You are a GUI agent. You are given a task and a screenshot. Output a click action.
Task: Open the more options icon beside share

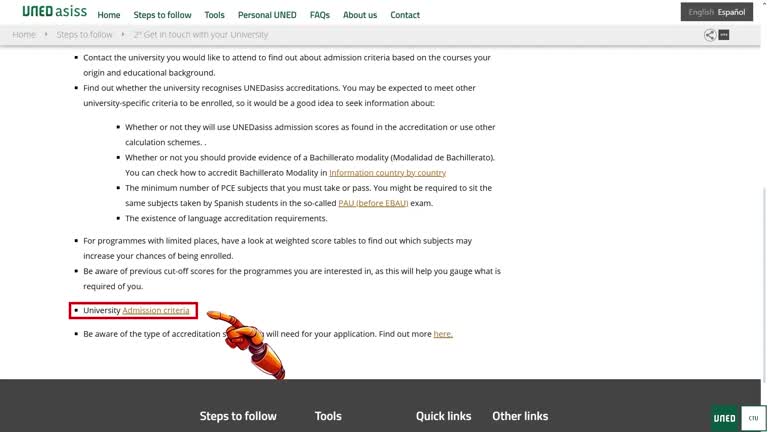724,35
